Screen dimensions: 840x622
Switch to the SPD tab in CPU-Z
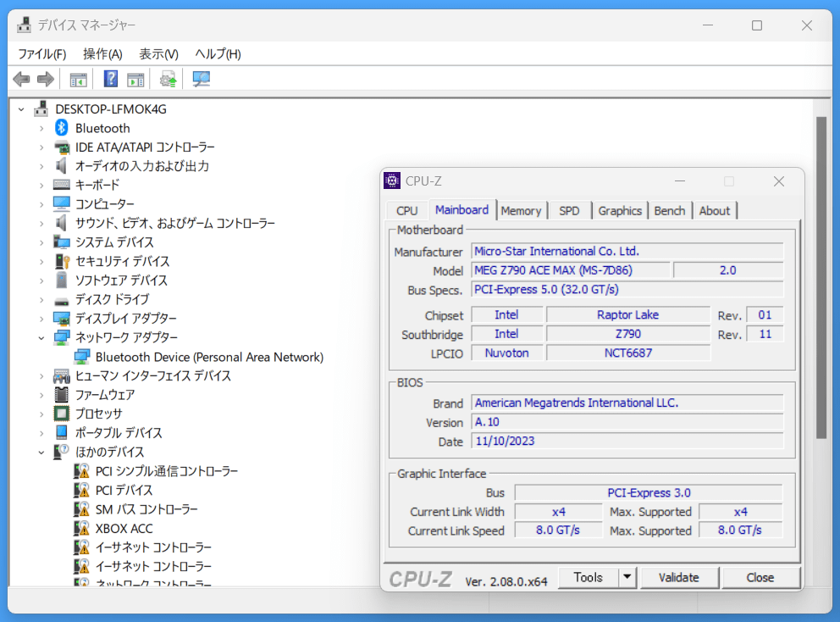[569, 211]
